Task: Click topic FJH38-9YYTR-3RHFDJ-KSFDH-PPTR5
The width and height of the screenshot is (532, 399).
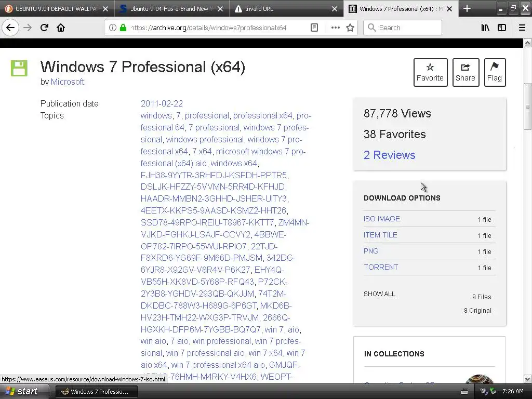Action: (x=214, y=175)
